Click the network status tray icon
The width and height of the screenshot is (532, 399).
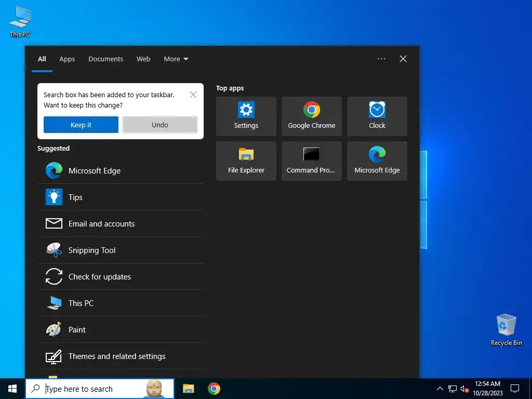coord(453,389)
